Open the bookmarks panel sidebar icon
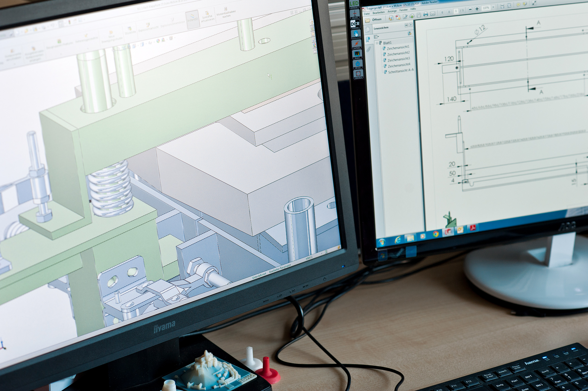Viewport: 588px width, 391px height. [x=368, y=39]
